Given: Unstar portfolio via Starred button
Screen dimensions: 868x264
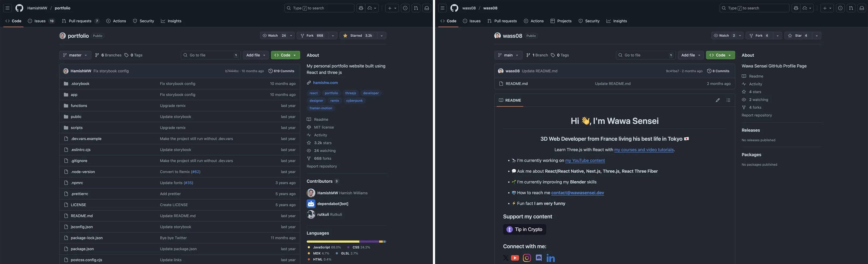Looking at the screenshot, I should pos(358,36).
